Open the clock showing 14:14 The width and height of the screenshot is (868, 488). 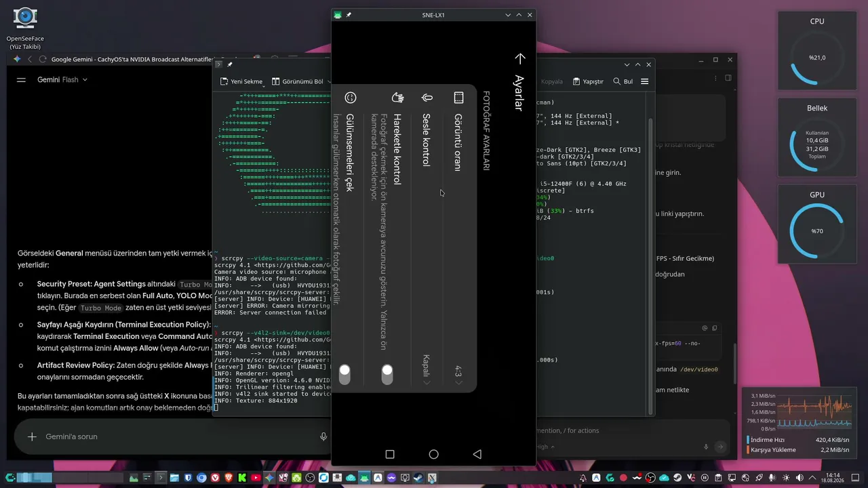(833, 478)
